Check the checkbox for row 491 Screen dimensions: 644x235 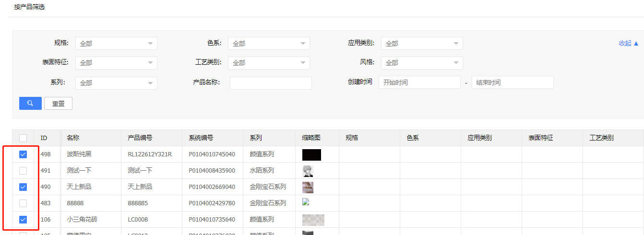tap(23, 171)
